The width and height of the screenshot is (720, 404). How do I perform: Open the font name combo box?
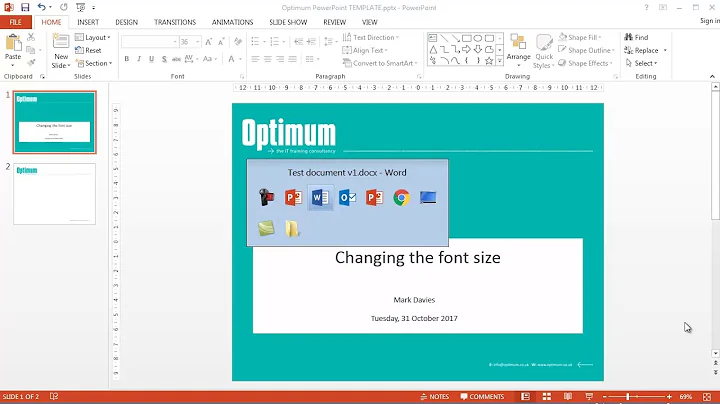149,42
